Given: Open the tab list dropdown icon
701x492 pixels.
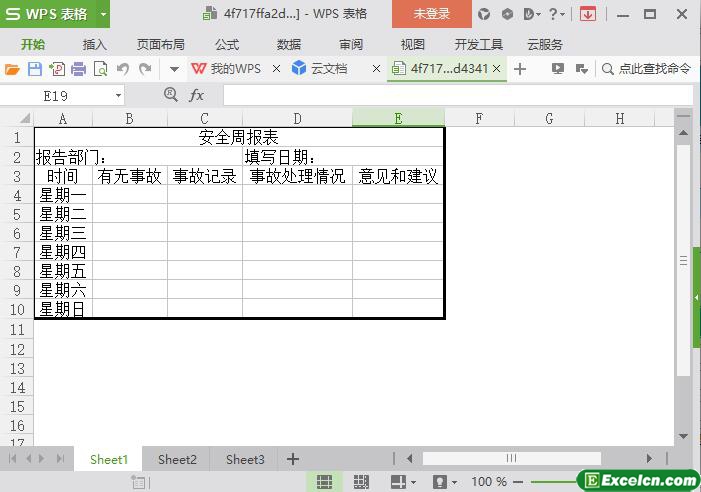Looking at the screenshot, I should click(x=582, y=69).
